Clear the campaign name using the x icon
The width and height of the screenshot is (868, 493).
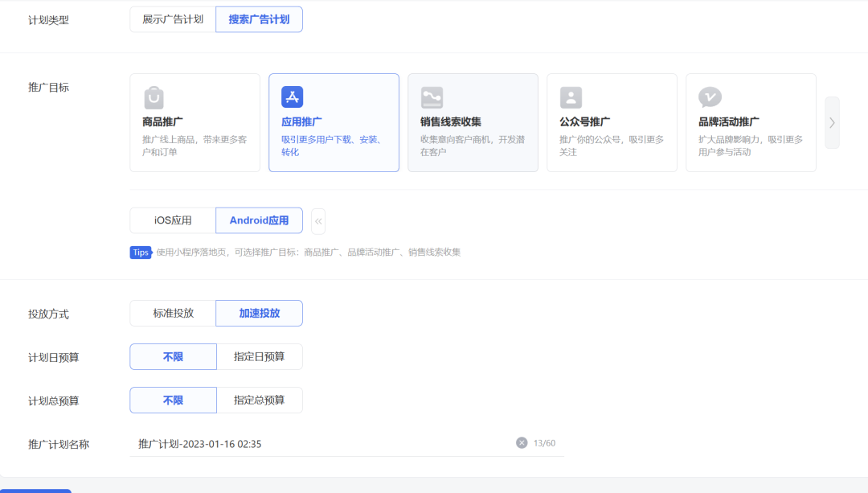[522, 442]
